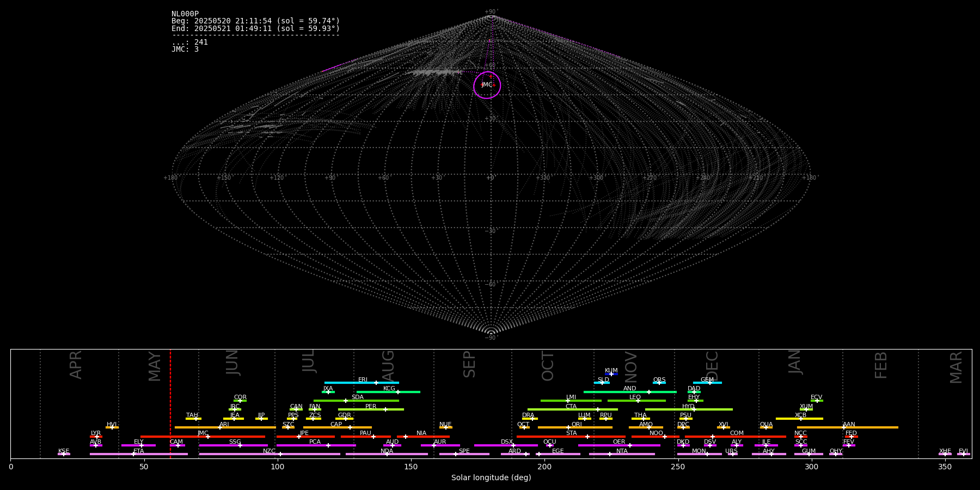Select the yellow XCB shower bar
The width and height of the screenshot is (980, 490).
[799, 419]
